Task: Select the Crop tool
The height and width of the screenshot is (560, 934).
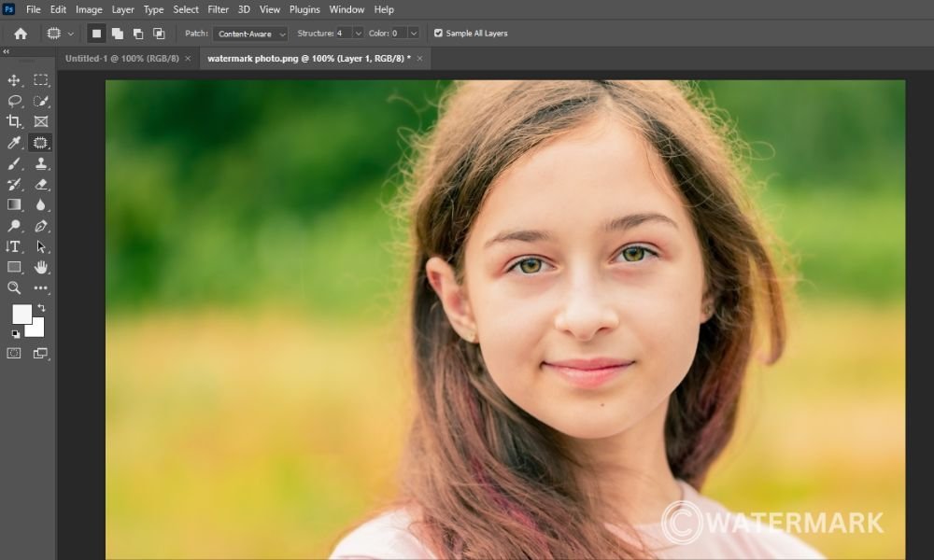Action: tap(14, 122)
